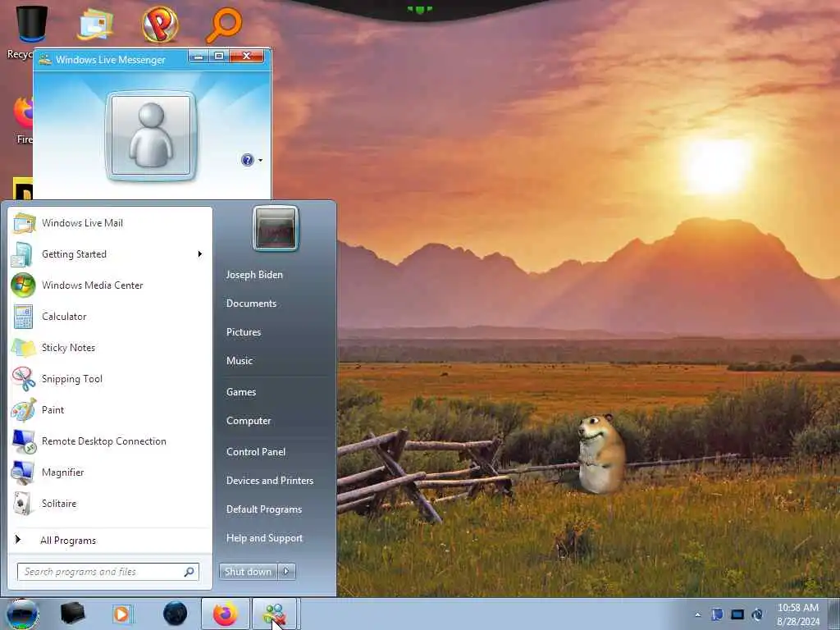Open the Snipping Tool scissors icon

(x=24, y=379)
